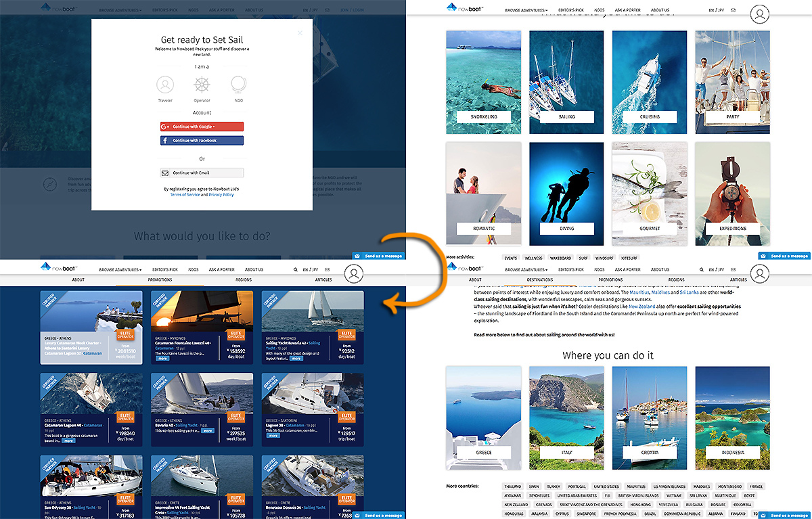Click more on Lagoon 38 Santorini card

click(273, 436)
